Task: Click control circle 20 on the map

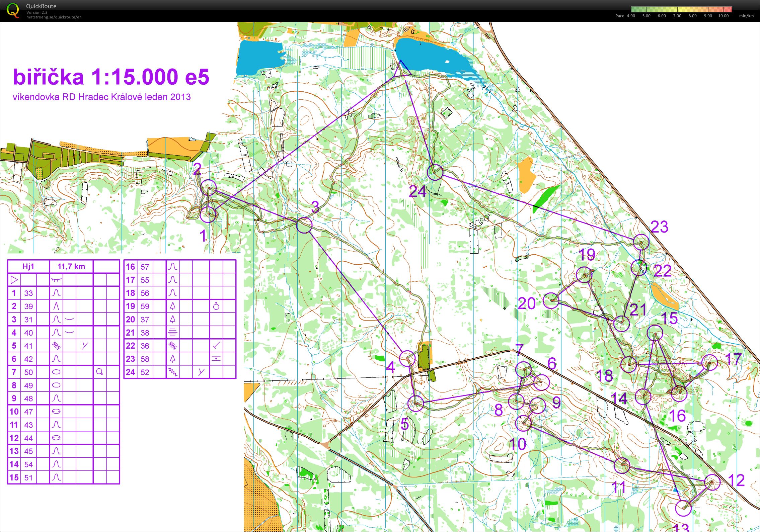Action: click(x=551, y=300)
